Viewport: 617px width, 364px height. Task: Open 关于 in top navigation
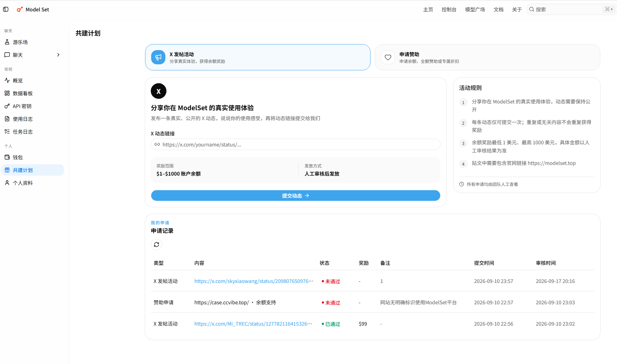[x=517, y=10]
